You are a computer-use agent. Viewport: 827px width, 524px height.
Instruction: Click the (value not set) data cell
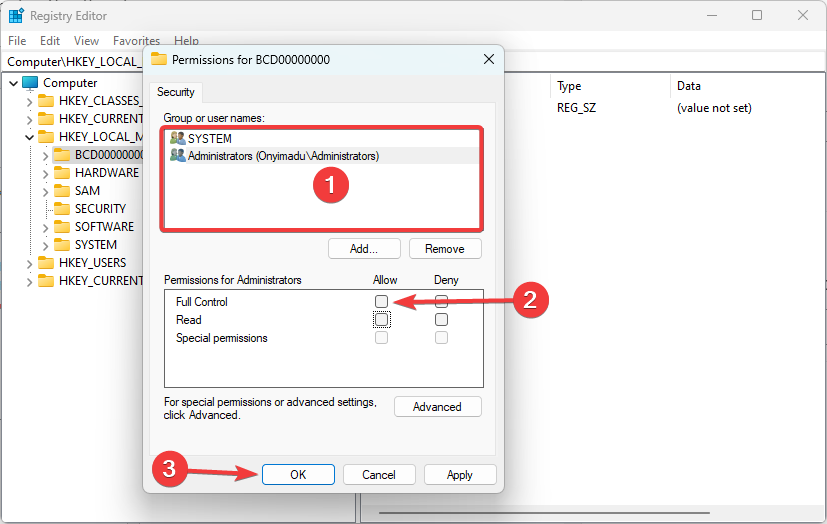point(714,108)
